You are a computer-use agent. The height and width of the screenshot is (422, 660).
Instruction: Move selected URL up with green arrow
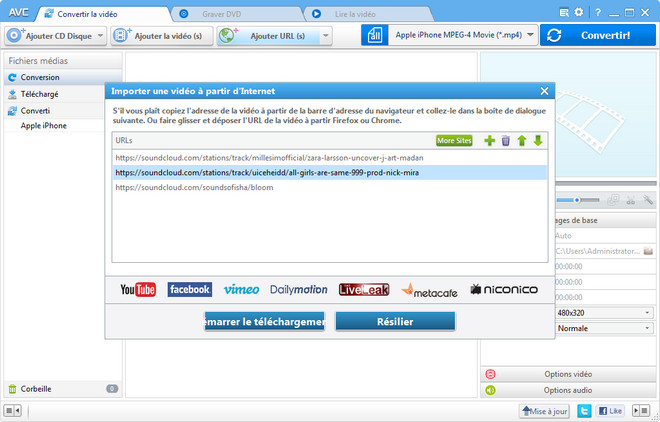(521, 141)
